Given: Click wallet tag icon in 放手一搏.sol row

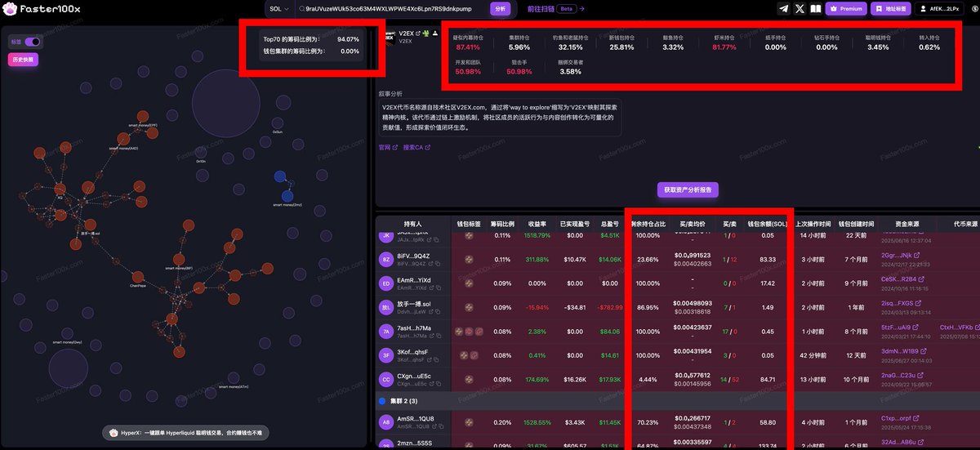Looking at the screenshot, I should click(x=469, y=307).
